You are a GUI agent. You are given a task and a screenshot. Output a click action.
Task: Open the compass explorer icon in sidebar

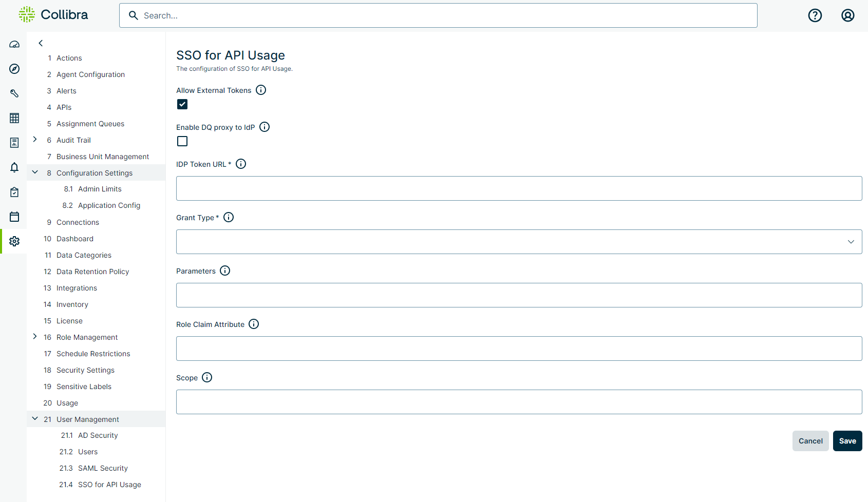tap(14, 69)
